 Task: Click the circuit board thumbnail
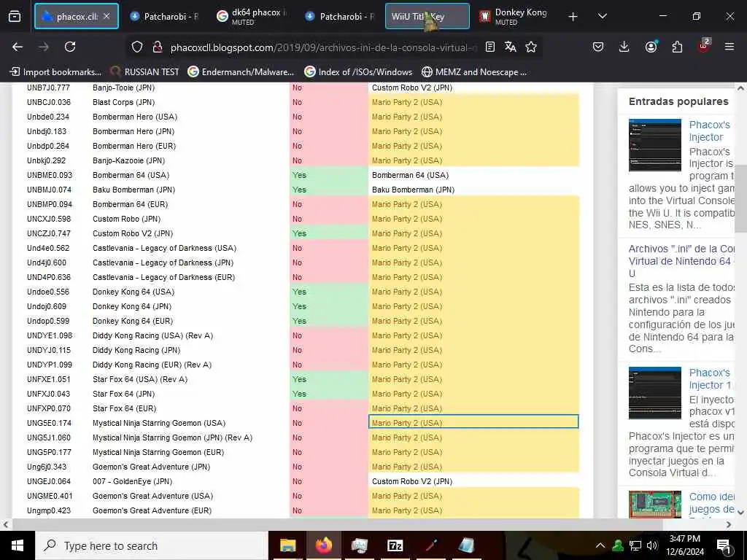[x=654, y=504]
